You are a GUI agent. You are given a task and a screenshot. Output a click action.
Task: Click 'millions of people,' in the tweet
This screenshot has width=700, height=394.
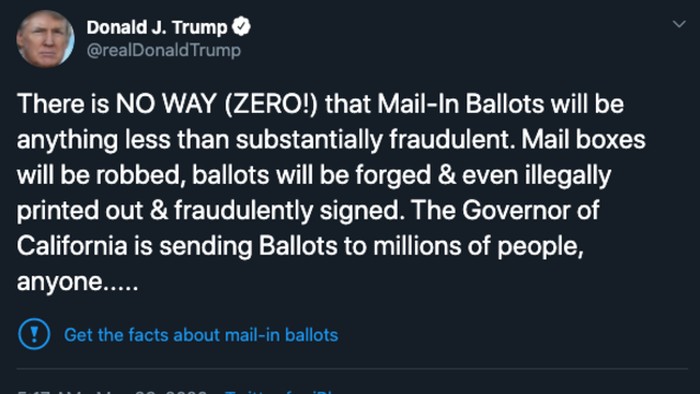[x=478, y=246]
